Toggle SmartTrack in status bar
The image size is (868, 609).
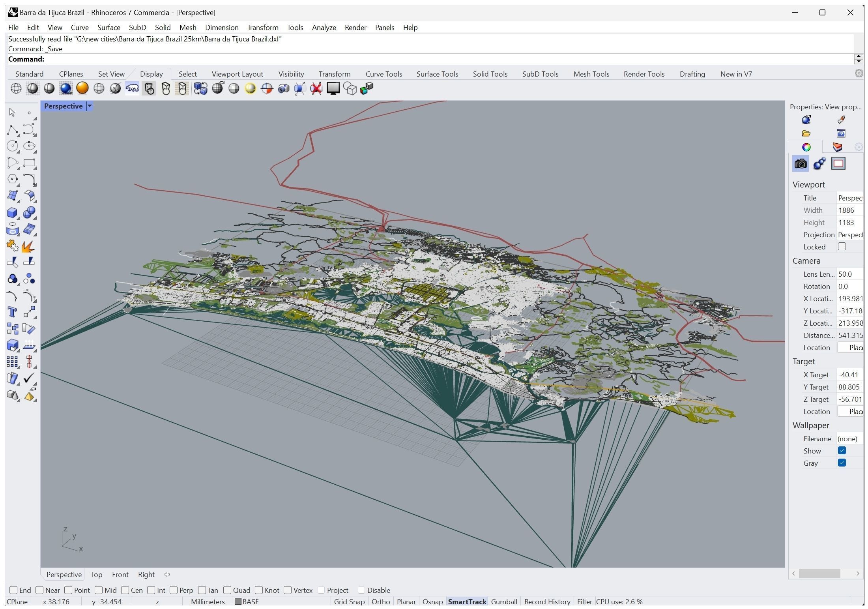click(x=467, y=602)
